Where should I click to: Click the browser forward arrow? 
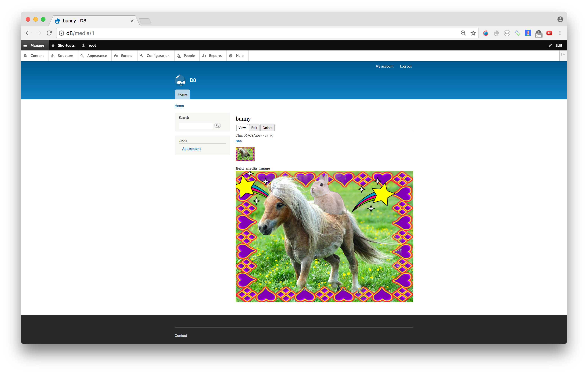click(x=39, y=33)
